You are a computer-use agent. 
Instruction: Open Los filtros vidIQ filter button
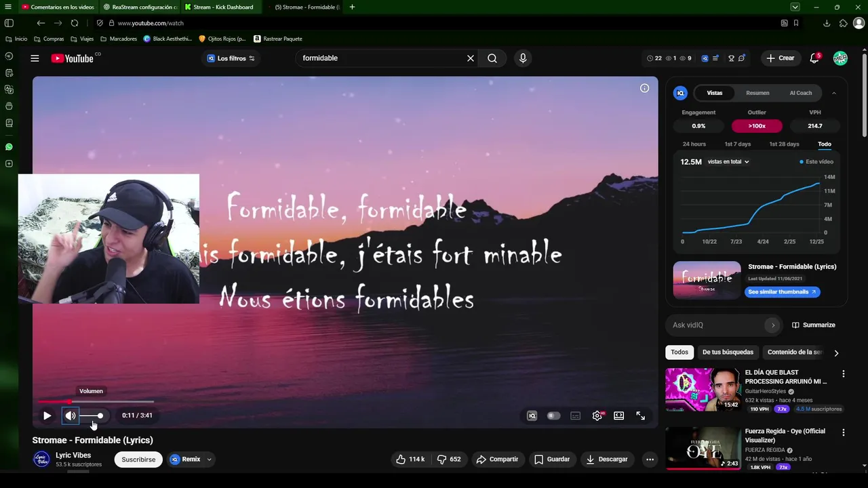[231, 58]
